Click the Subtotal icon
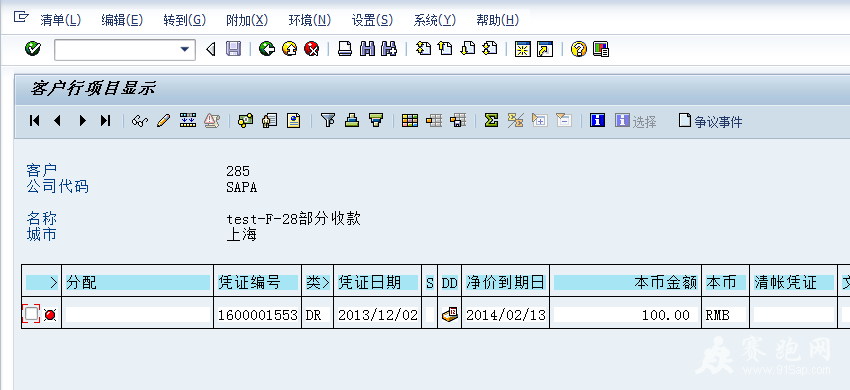The image size is (850, 390). [x=515, y=120]
